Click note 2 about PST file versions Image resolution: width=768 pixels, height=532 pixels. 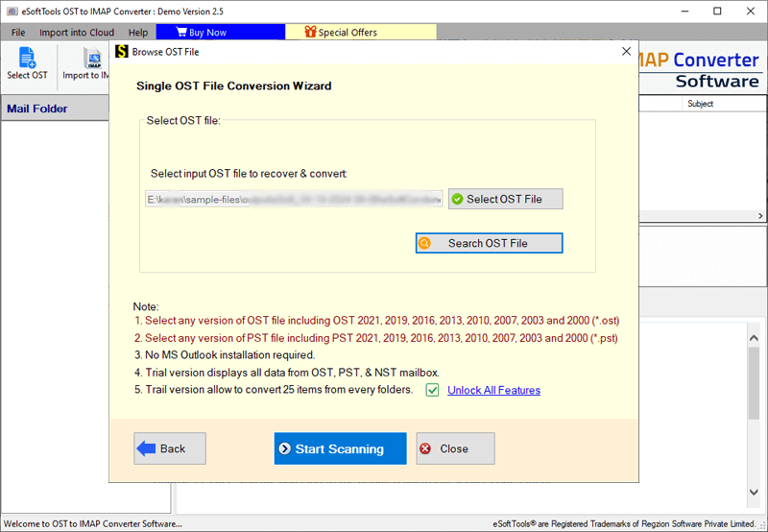(376, 338)
